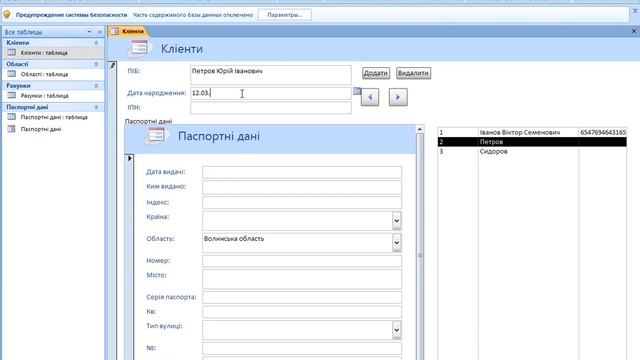Open the Все таблицы navigation pane dropdown

pos(89,32)
